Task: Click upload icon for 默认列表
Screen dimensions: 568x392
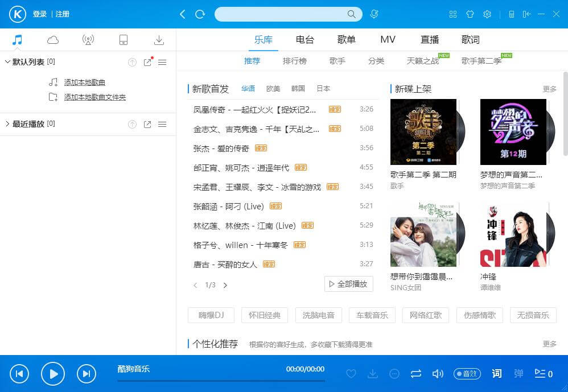Action: click(x=132, y=62)
